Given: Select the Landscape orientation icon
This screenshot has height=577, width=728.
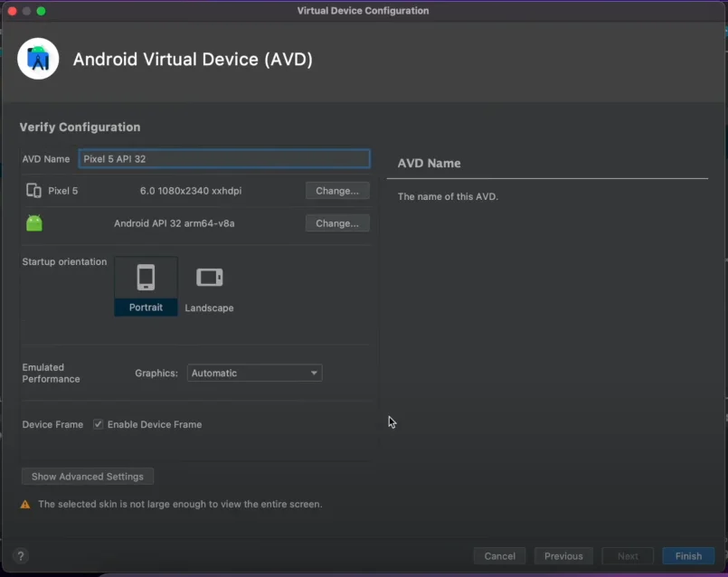Looking at the screenshot, I should (209, 278).
